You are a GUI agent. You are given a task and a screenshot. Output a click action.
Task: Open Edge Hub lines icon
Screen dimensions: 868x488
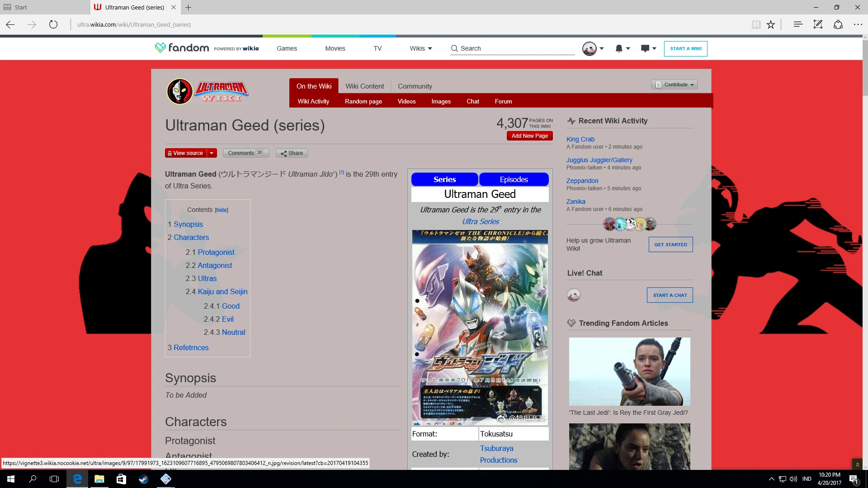coord(798,24)
